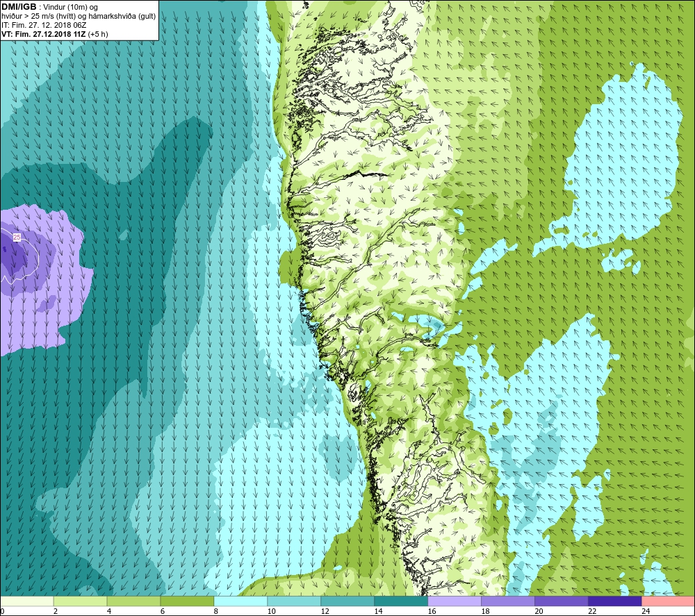Click the 6–8 m/s olive green legend swatch
Image resolution: width=695 pixels, height=616 pixels.
click(x=187, y=601)
